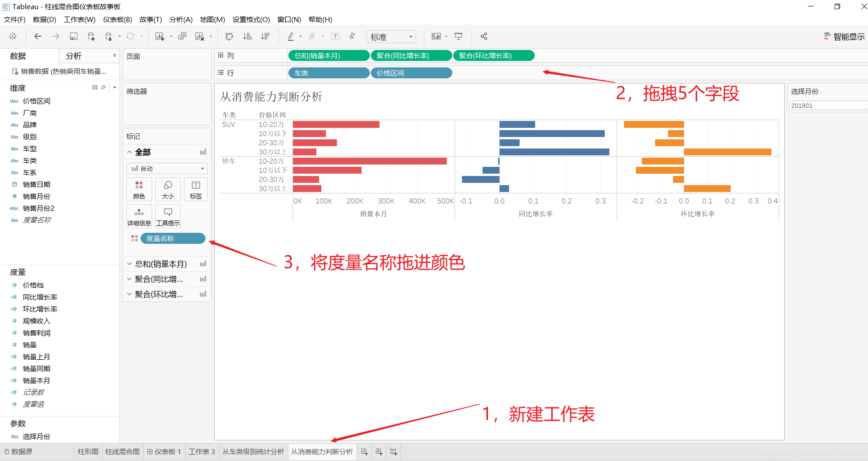The height and width of the screenshot is (461, 868).
Task: Click the refresh data icon
Action: pyautogui.click(x=130, y=36)
